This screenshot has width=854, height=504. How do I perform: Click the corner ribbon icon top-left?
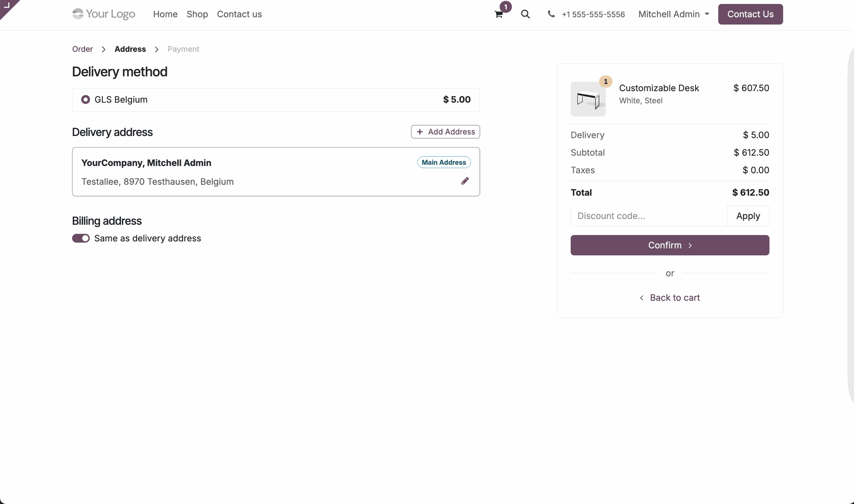(7, 6)
